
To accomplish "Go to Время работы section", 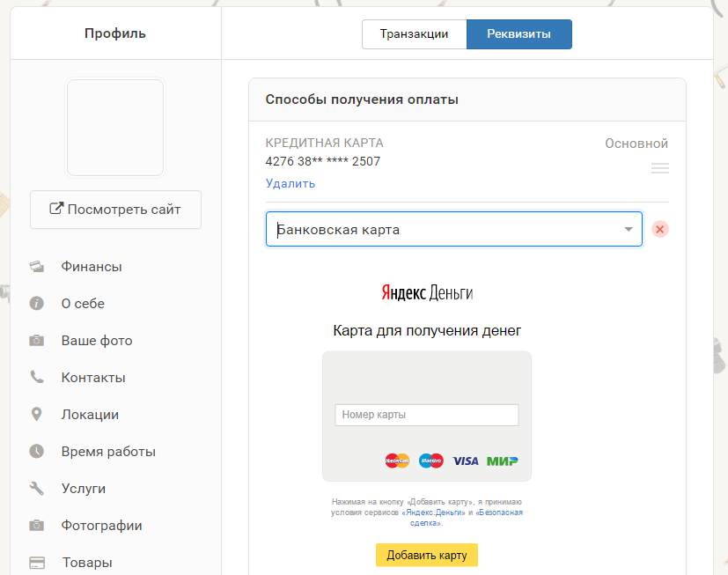I will point(108,452).
